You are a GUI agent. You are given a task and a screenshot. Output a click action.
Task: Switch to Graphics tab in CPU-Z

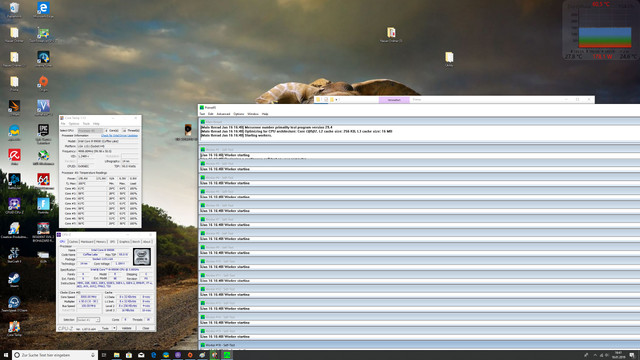tap(124, 242)
